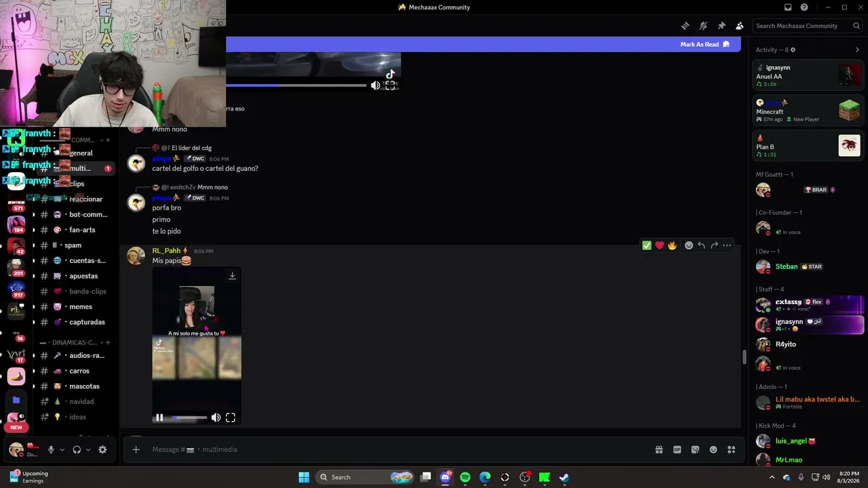Open the Minecraft activity card

click(x=808, y=110)
